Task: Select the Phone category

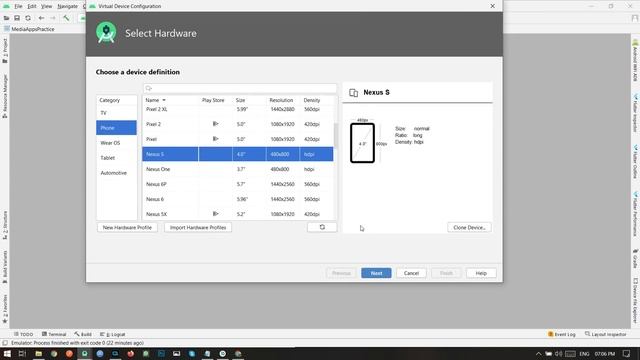Action: click(x=116, y=128)
